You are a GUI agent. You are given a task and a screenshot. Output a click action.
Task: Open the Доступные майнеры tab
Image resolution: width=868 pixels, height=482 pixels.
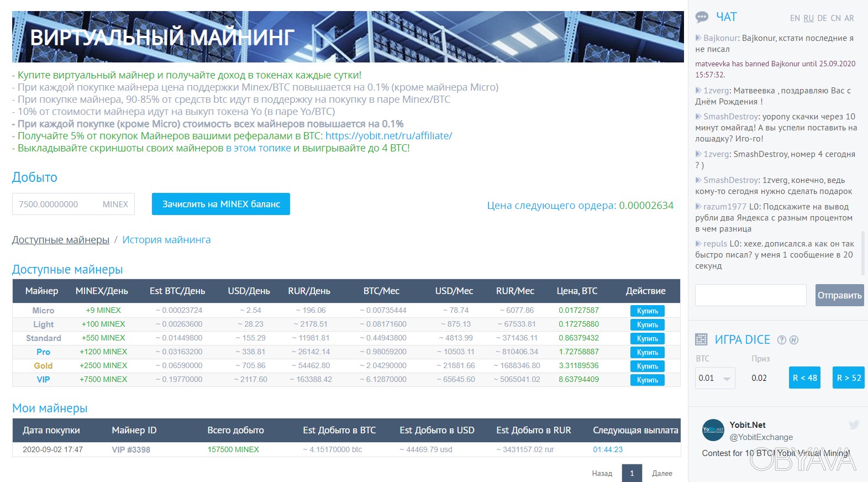(61, 240)
